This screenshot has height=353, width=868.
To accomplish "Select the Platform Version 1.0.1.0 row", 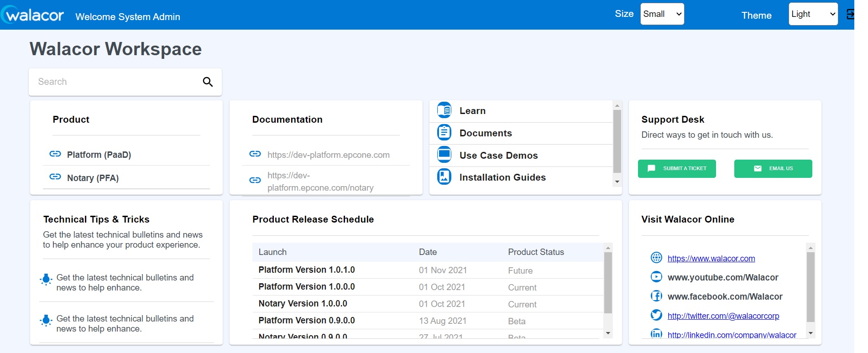I will pyautogui.click(x=428, y=270).
